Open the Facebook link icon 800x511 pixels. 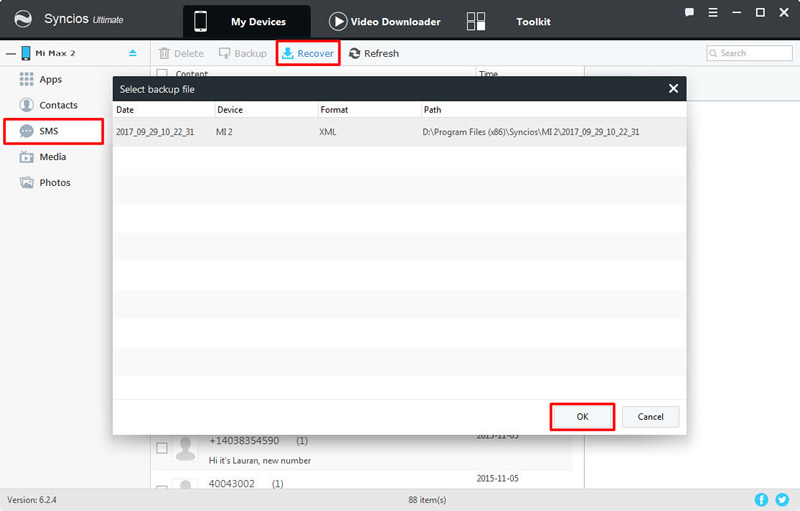761,500
